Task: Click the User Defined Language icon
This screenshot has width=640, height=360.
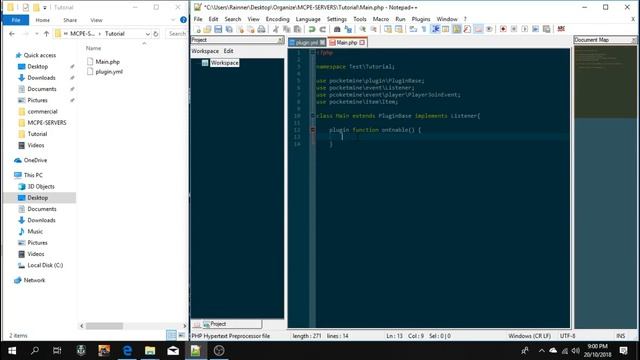Action: (x=446, y=29)
